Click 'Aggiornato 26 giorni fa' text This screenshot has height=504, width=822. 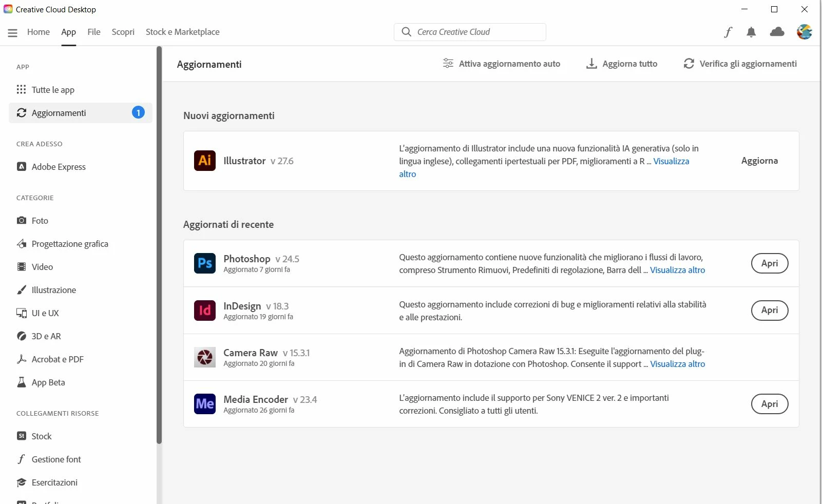click(x=259, y=410)
